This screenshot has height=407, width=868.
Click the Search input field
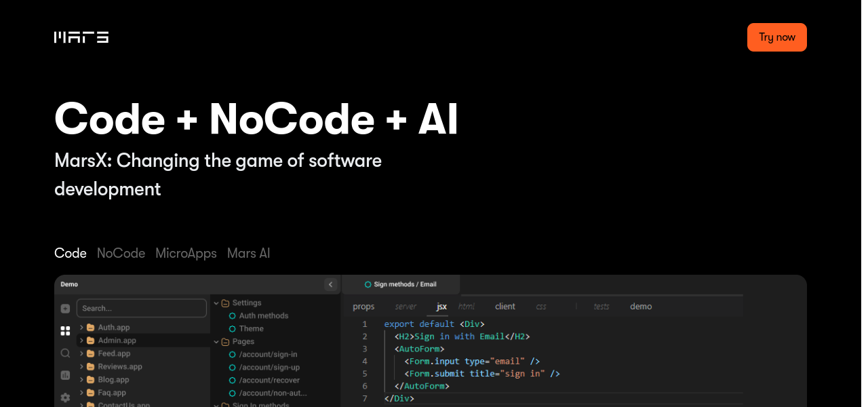click(141, 308)
